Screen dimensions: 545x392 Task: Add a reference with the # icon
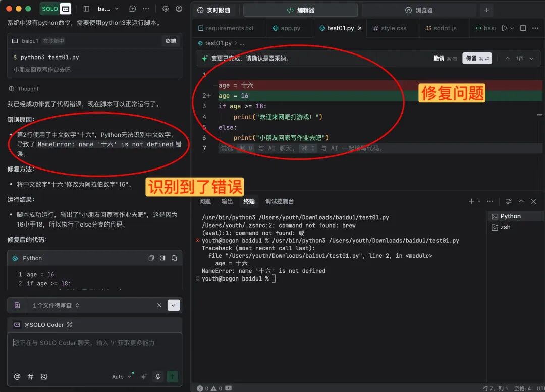click(x=31, y=377)
